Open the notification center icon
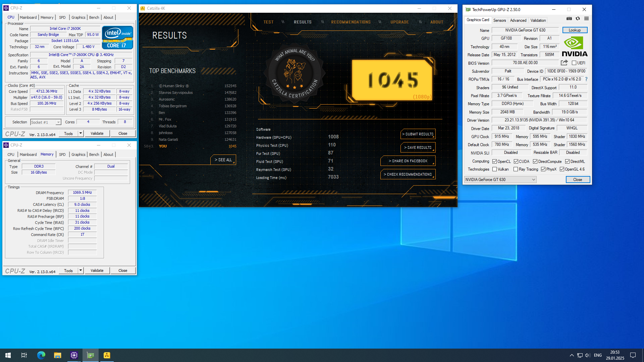The image size is (644, 362). pos(633,355)
